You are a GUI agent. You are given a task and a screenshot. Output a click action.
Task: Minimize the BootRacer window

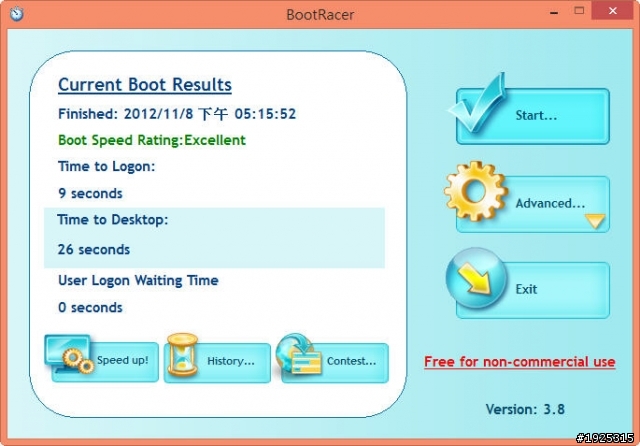554,12
